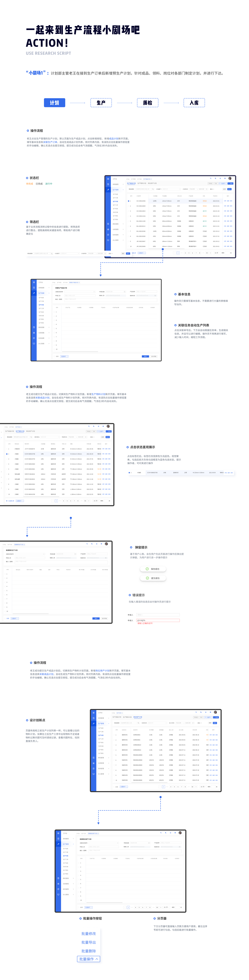Open notification bell in 生产成品计划 list window
Screen dimensions: 249x980
coord(220,178)
